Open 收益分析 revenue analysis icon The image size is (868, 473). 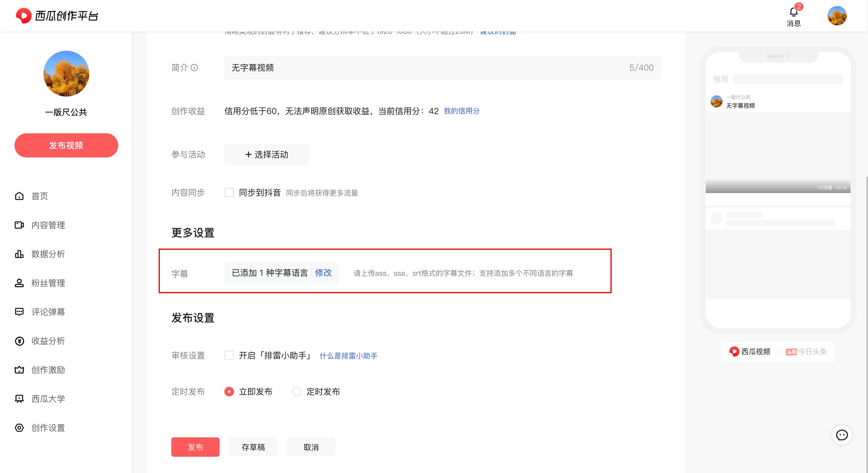19,341
